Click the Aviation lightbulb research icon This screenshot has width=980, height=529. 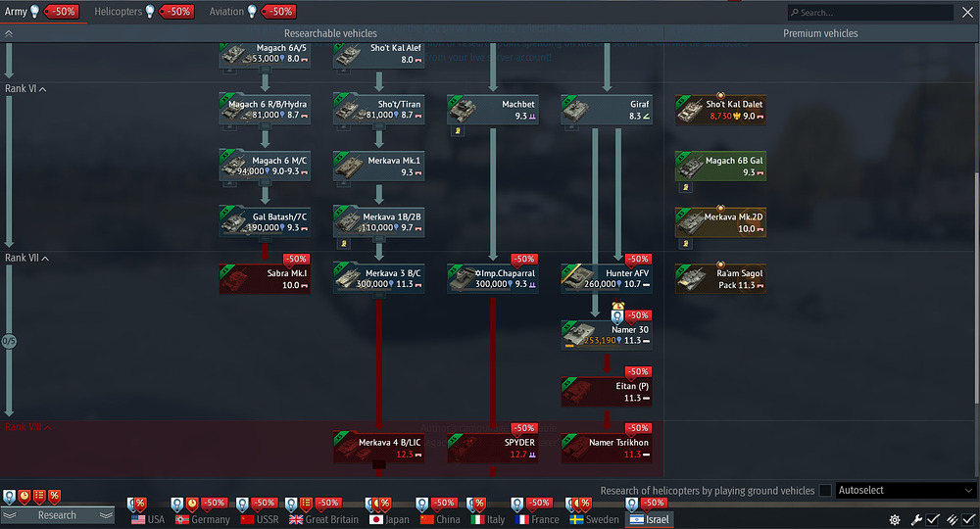pos(252,11)
